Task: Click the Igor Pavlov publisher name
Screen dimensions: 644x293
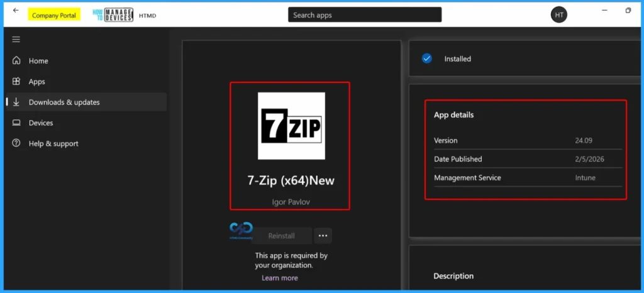Action: tap(290, 202)
